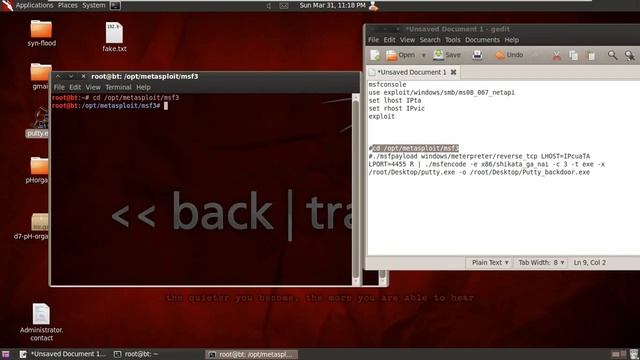The height and width of the screenshot is (360, 640).
Task: Click the Open button in gedit toolbar
Action: coord(400,55)
